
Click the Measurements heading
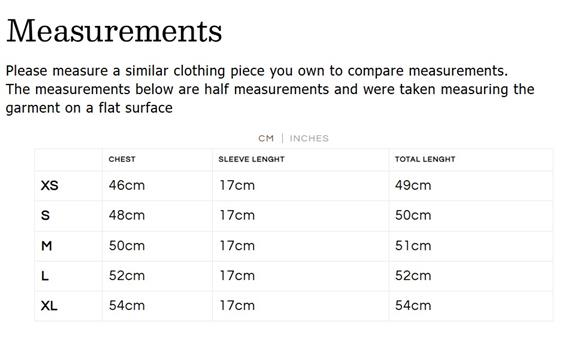pos(114,31)
